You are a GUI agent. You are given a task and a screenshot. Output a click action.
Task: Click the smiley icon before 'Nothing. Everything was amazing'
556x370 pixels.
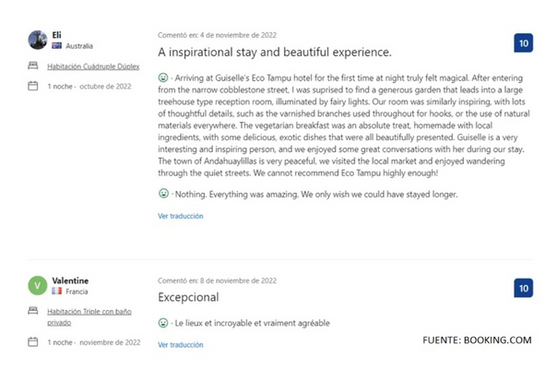[163, 193]
